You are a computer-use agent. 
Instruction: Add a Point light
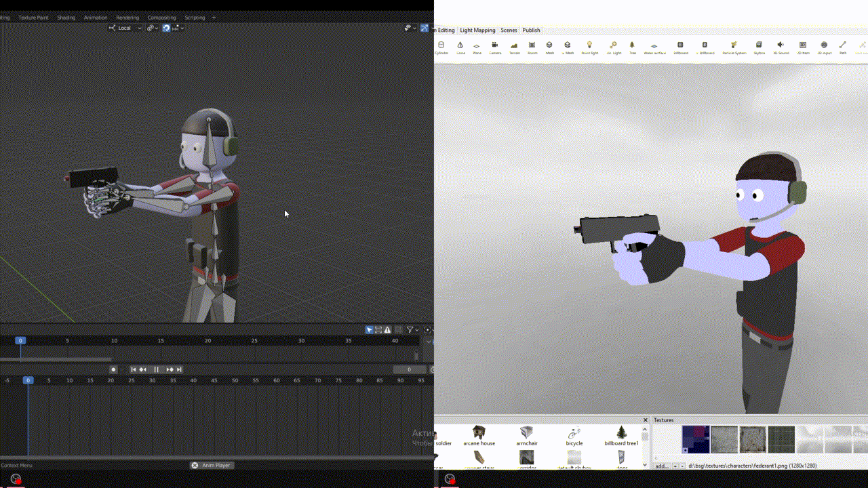(589, 47)
